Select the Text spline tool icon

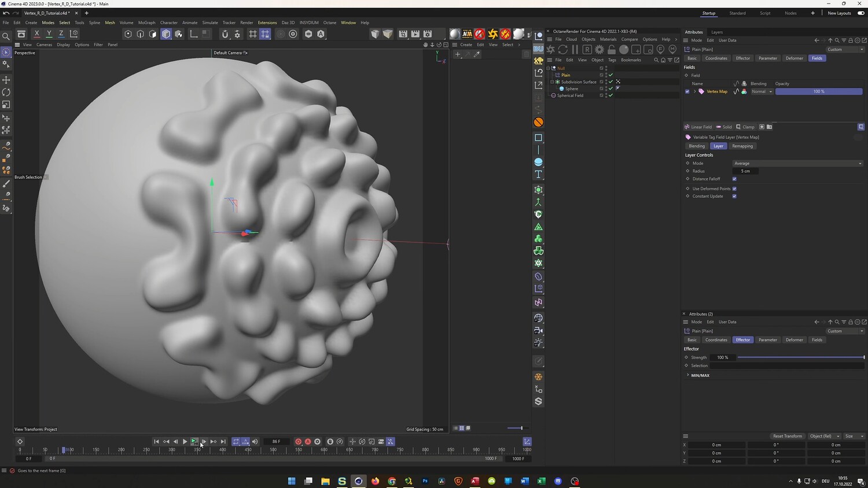[538, 174]
